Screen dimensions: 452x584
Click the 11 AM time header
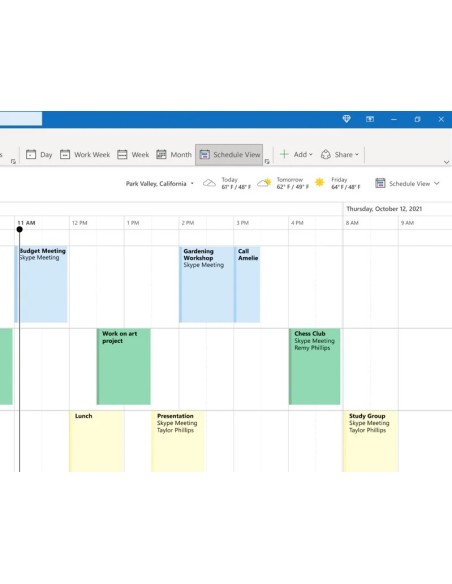[26, 223]
